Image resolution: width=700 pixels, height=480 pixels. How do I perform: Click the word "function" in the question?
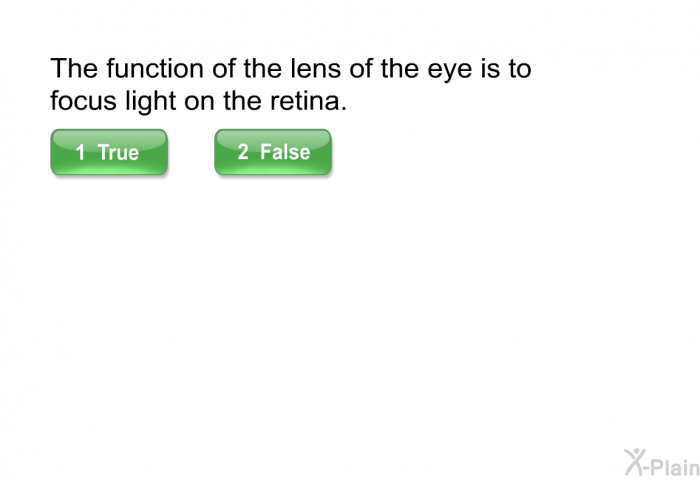pos(141,70)
